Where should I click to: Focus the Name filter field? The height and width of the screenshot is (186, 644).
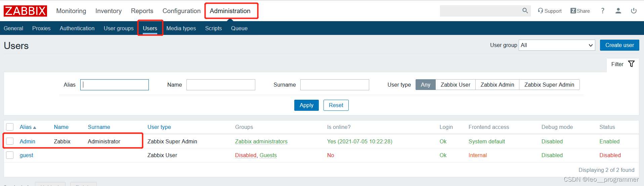tap(221, 85)
